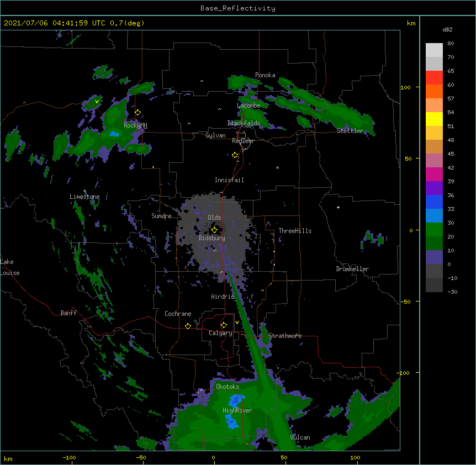Viewport: 476px width, 465px height.
Task: Click the Stettler city label
Action: 350,131
